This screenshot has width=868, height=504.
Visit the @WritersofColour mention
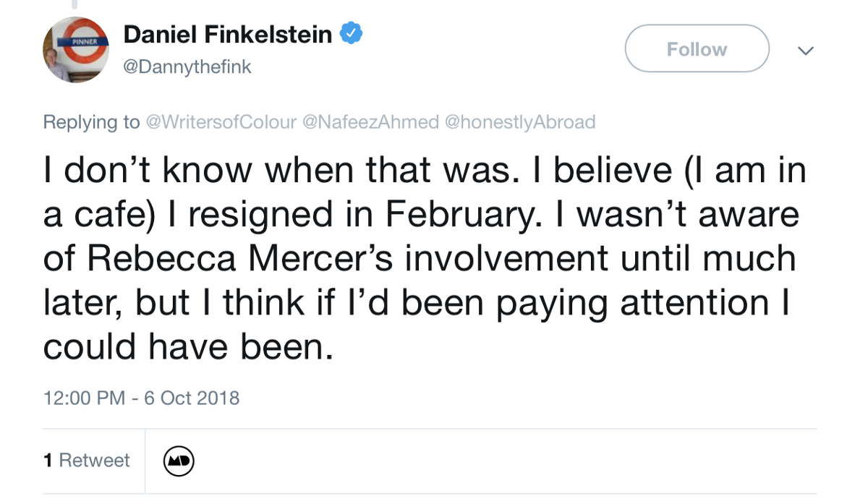[x=221, y=122]
